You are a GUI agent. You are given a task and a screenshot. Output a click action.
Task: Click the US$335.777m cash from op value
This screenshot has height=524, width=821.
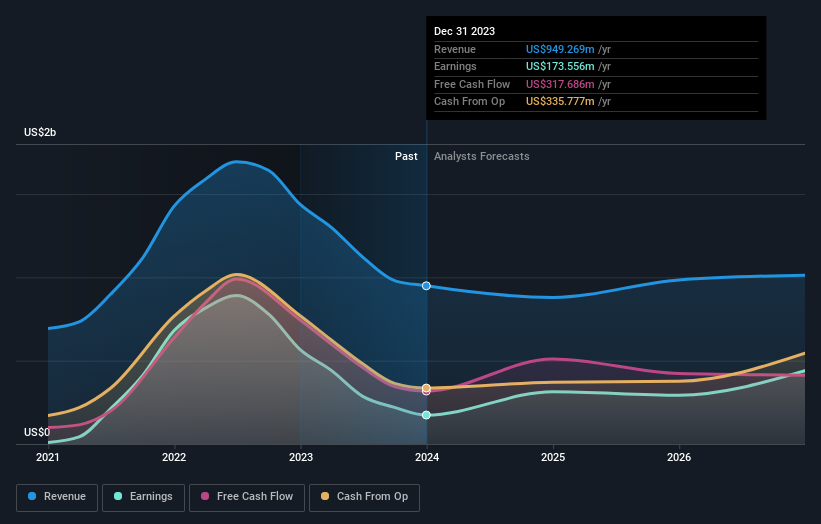[x=560, y=102]
